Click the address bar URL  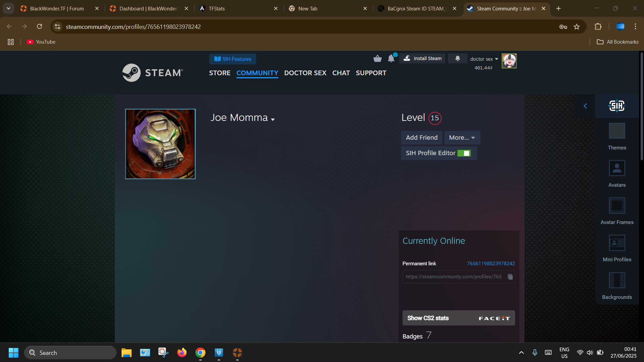[x=133, y=27]
